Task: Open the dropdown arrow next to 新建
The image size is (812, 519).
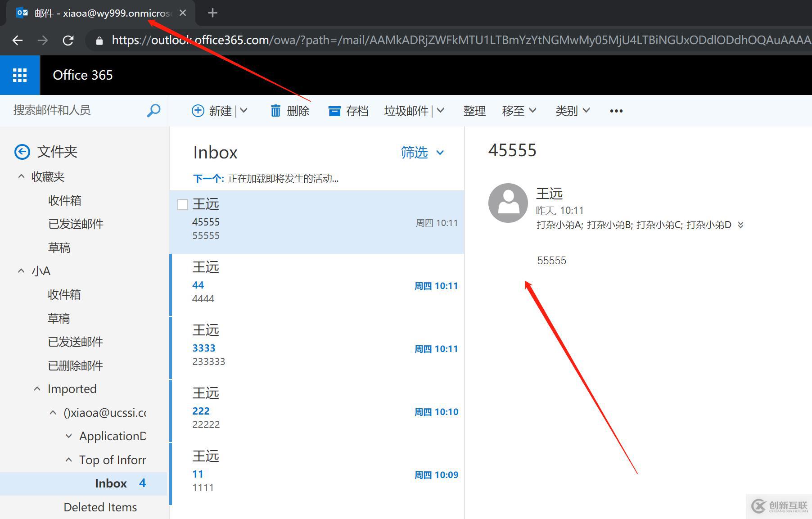Action: (x=244, y=111)
